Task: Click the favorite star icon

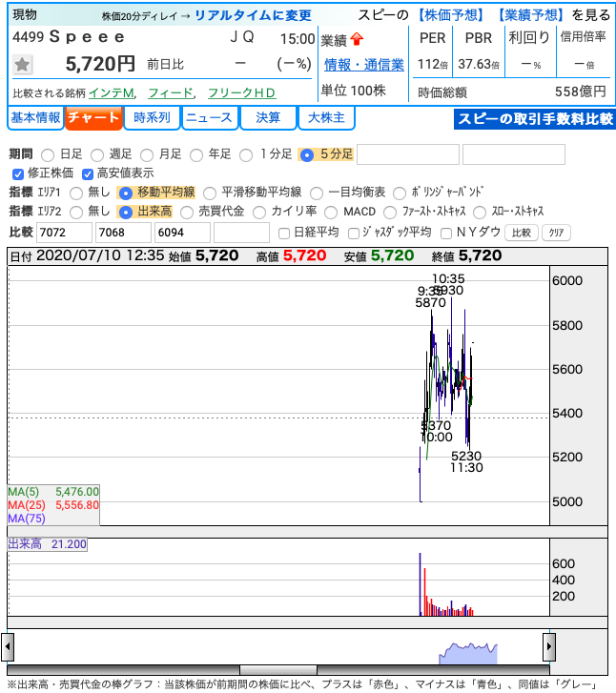Action: point(22,65)
